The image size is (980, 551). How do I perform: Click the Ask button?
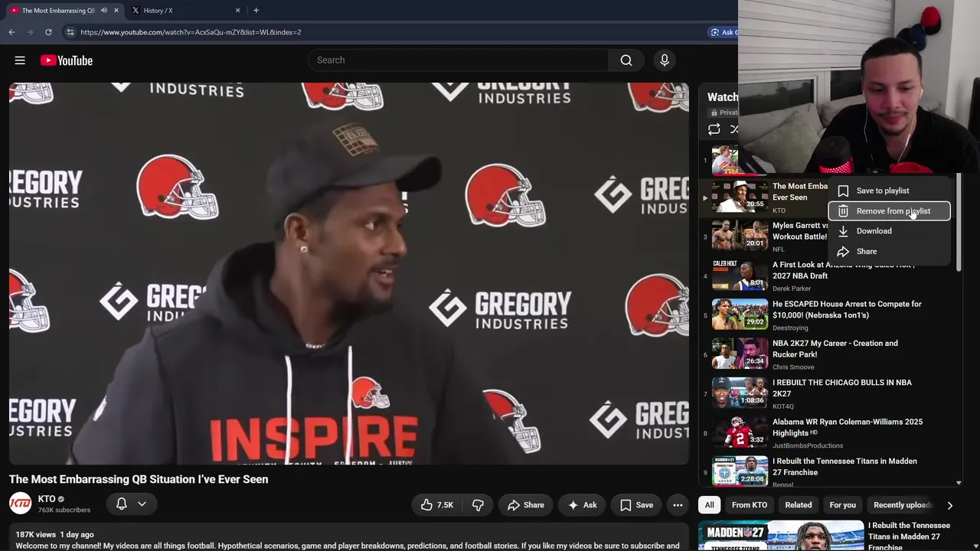click(582, 505)
